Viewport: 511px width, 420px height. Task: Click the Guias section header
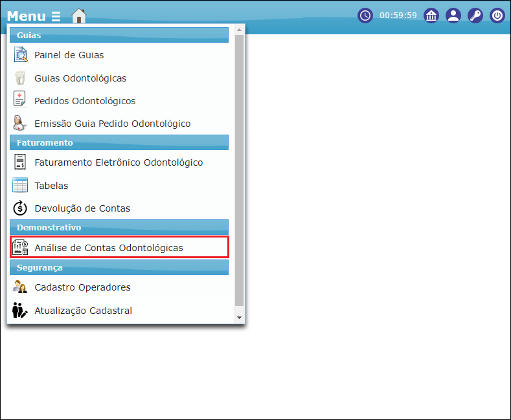point(119,35)
